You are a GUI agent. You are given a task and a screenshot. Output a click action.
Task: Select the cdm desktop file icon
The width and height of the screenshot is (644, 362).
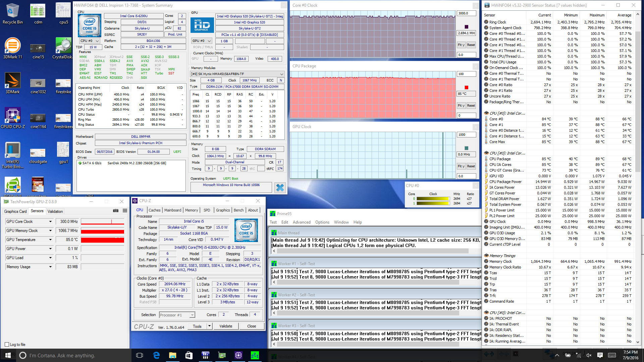pyautogui.click(x=38, y=13)
